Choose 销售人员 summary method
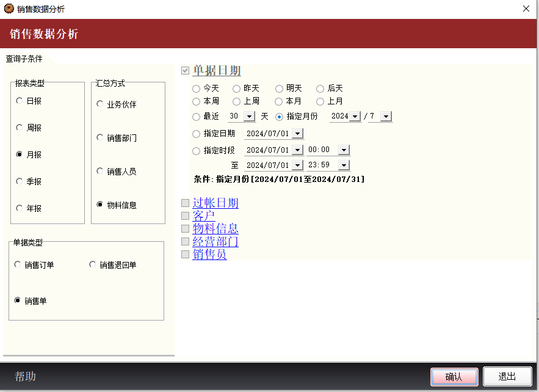 pyautogui.click(x=99, y=171)
